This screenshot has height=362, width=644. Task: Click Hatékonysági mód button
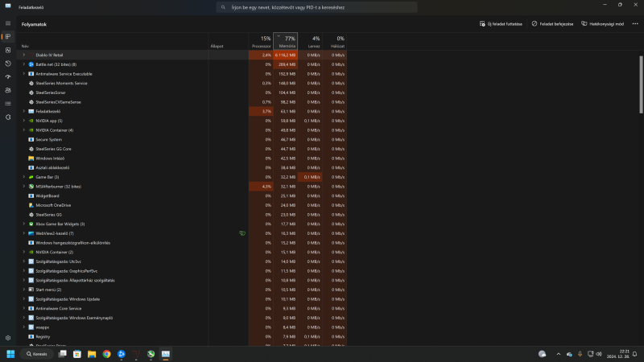point(602,24)
